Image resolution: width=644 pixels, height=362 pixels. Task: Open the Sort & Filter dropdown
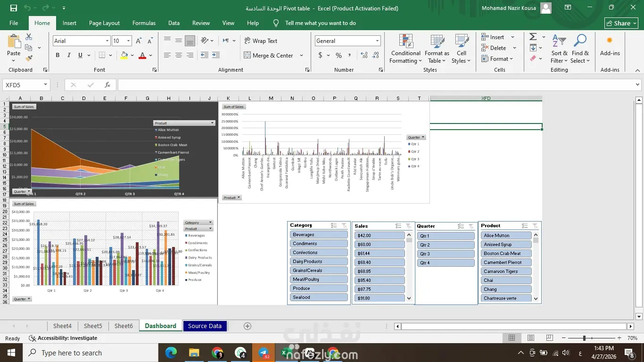click(x=559, y=49)
